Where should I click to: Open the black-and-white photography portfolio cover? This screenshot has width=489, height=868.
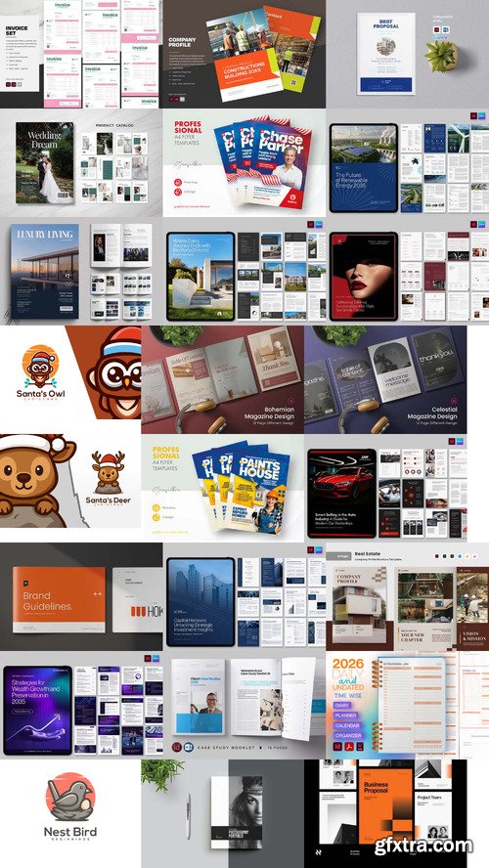[237, 811]
